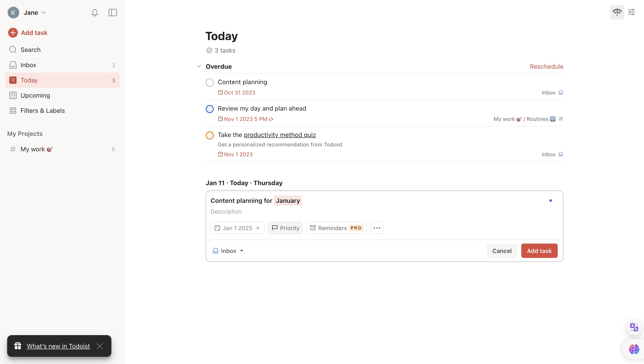Remove the Jan 1 2025 due date
This screenshot has height=364, width=644.
(x=258, y=228)
